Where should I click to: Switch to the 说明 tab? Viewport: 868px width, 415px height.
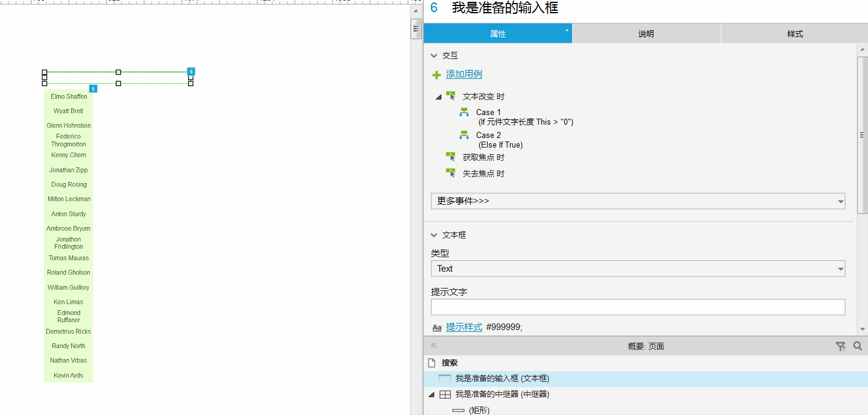tap(646, 34)
